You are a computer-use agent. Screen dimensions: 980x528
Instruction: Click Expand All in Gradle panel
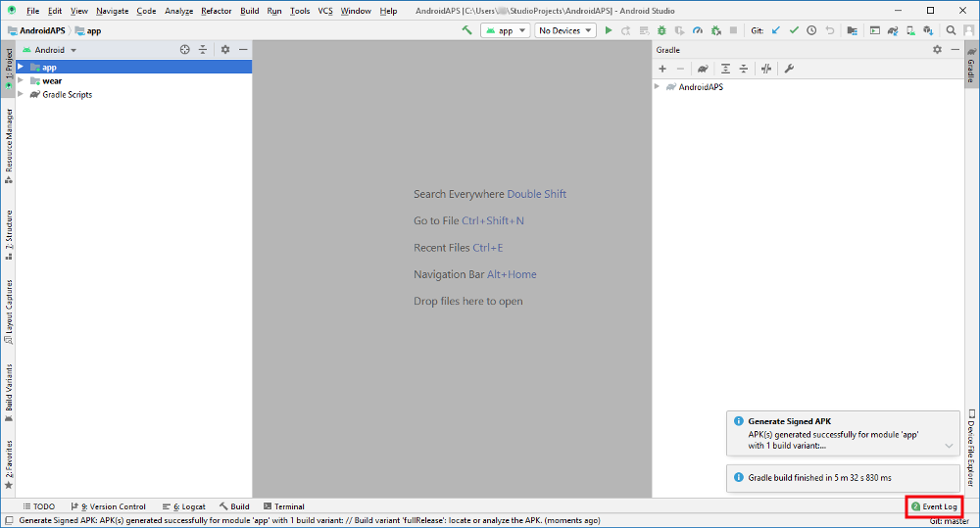tap(725, 69)
